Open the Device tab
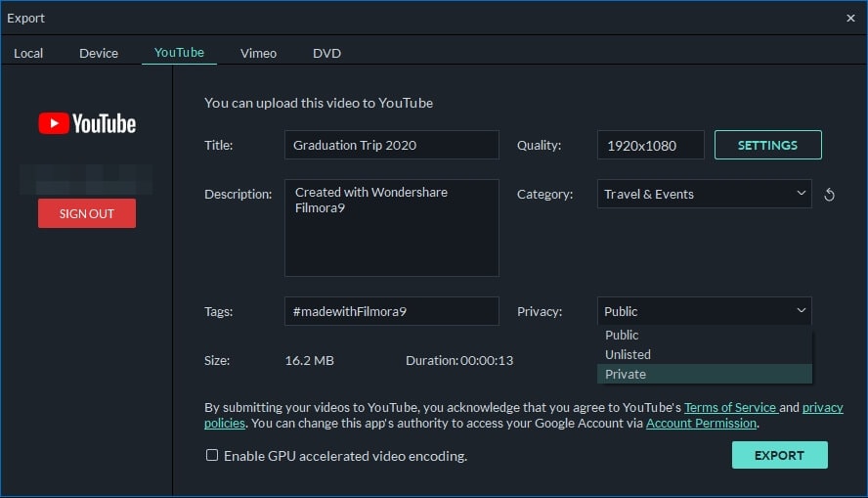 (99, 53)
